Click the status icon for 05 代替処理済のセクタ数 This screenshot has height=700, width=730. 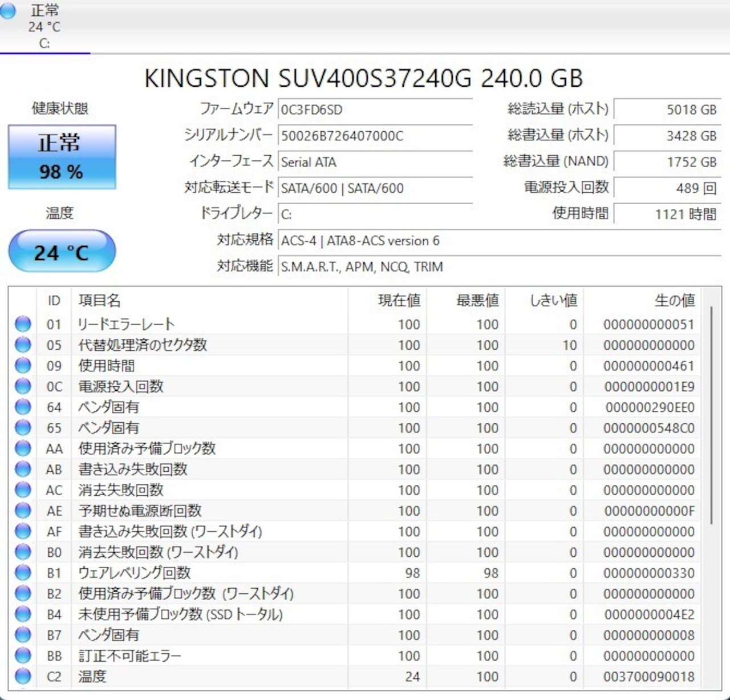[x=23, y=345]
